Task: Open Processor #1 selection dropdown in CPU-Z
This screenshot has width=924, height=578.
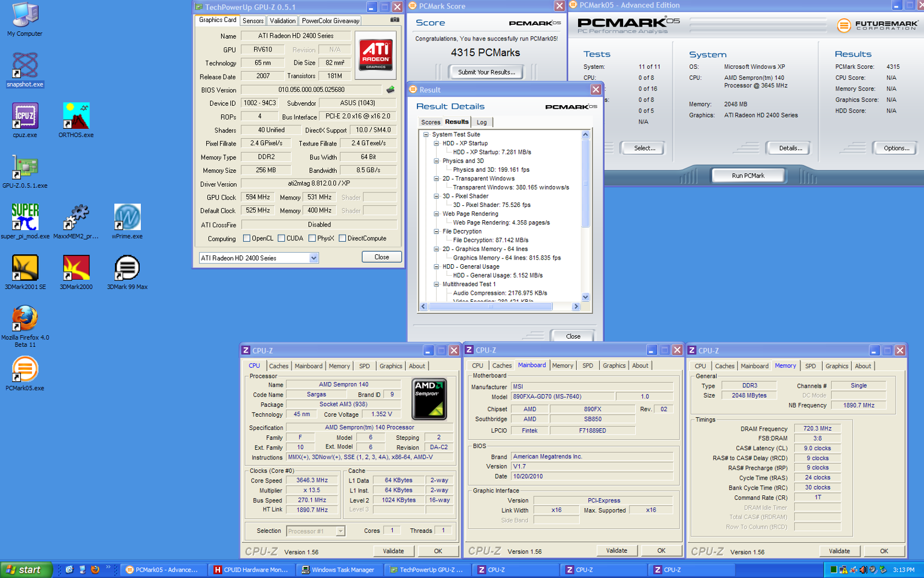Action: click(x=340, y=531)
